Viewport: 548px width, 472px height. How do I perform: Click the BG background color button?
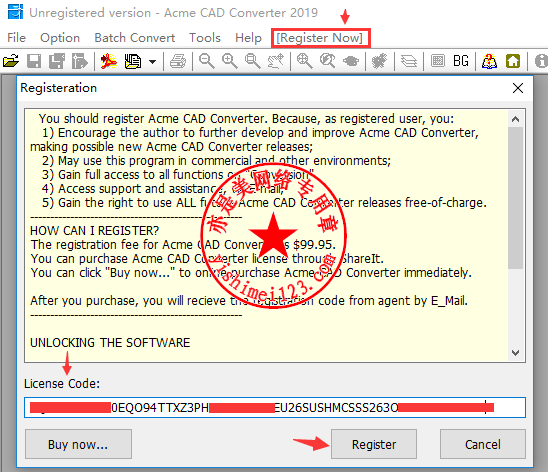pos(461,61)
